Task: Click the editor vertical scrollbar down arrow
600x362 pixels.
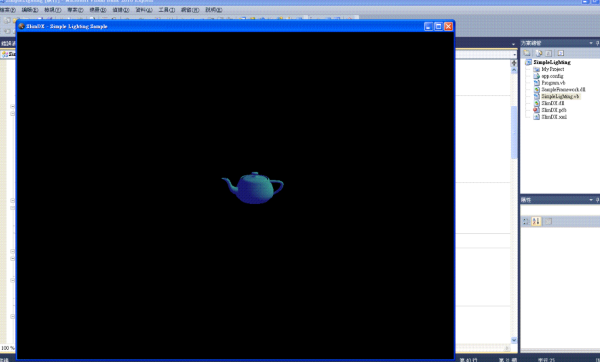Action: pos(514,340)
